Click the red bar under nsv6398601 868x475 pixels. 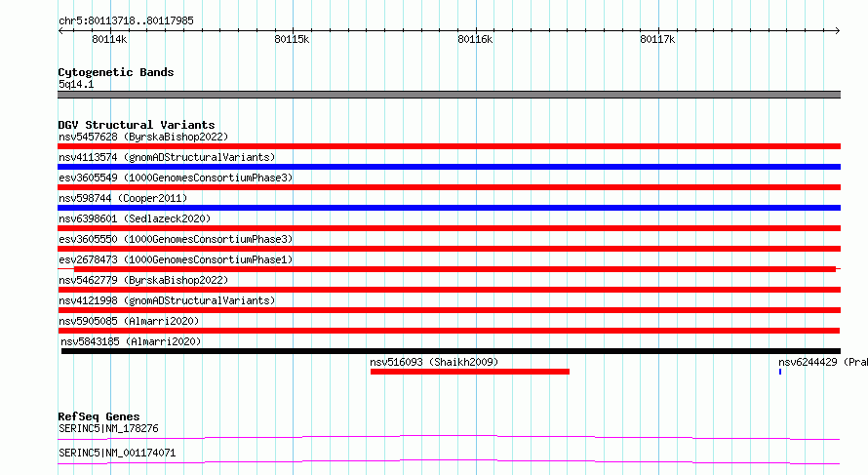(x=449, y=228)
